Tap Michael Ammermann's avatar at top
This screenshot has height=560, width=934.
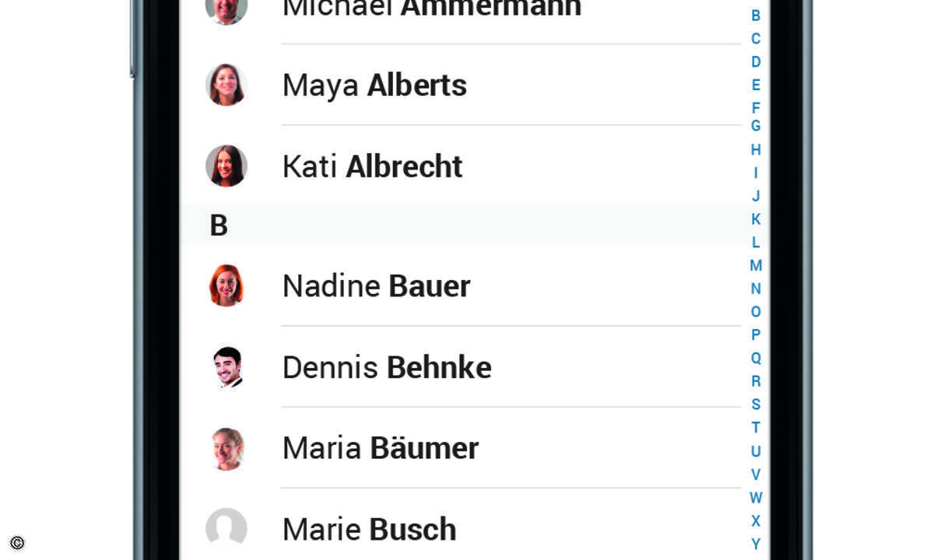[x=226, y=9]
